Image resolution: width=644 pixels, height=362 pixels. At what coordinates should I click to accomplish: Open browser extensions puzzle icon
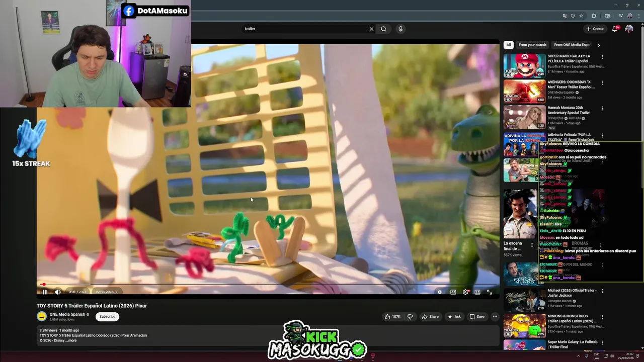594,16
